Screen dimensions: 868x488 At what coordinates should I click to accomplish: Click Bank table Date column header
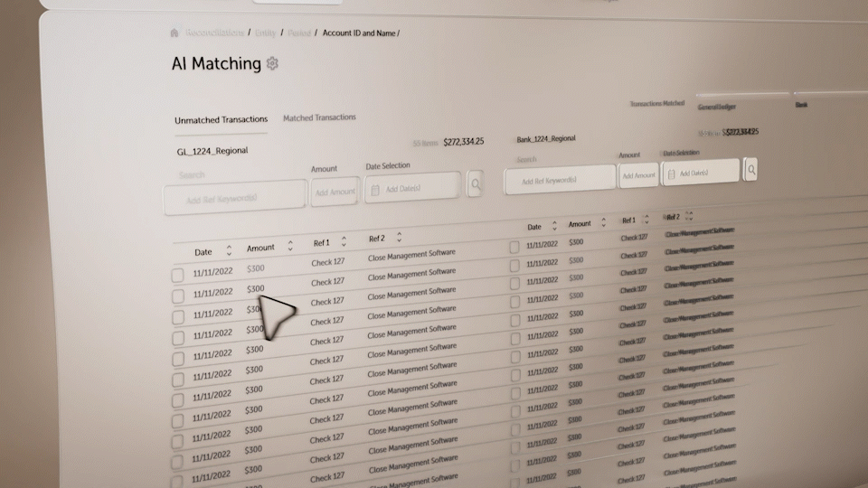[x=534, y=227]
